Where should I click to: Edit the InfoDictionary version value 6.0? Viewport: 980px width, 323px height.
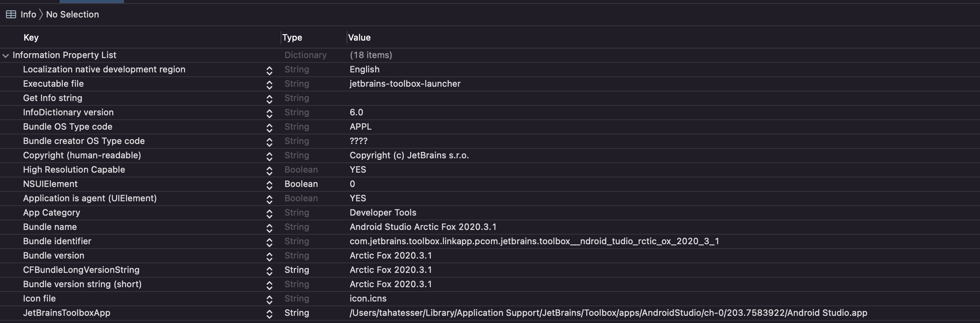[356, 112]
